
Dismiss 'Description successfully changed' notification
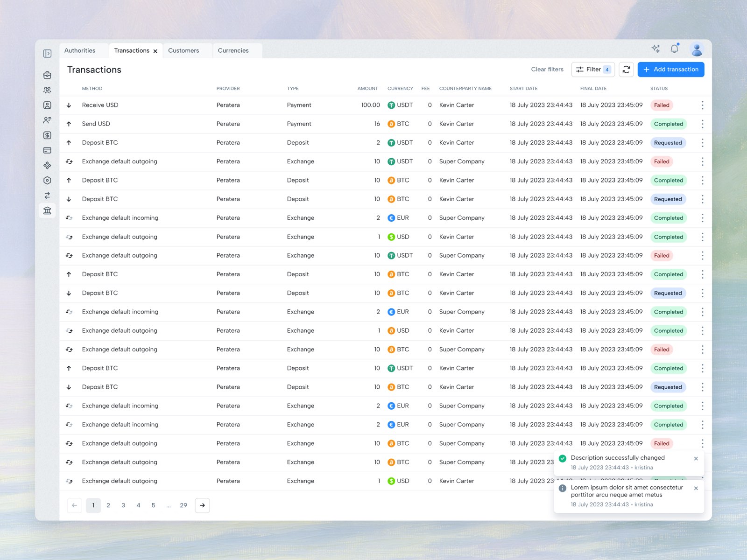pyautogui.click(x=696, y=459)
